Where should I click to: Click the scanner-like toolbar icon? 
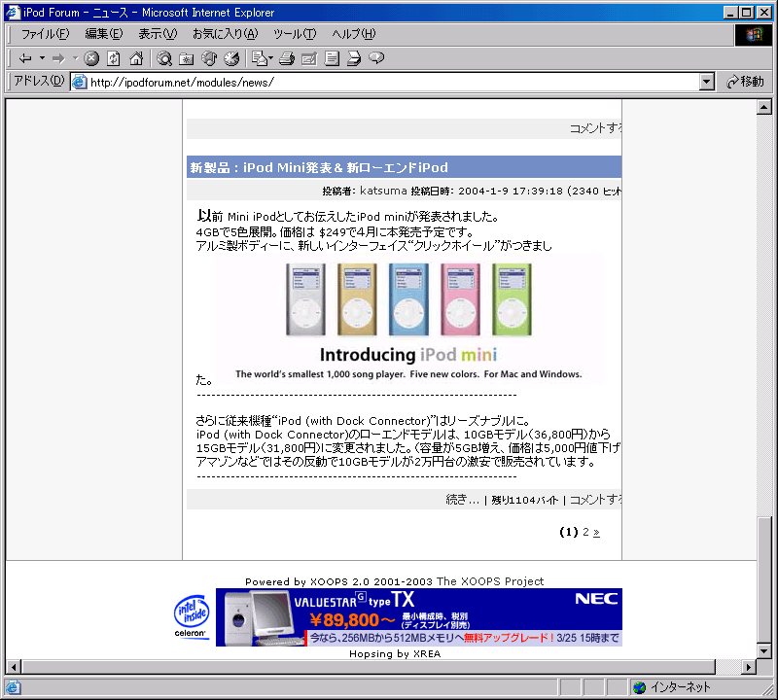354,58
